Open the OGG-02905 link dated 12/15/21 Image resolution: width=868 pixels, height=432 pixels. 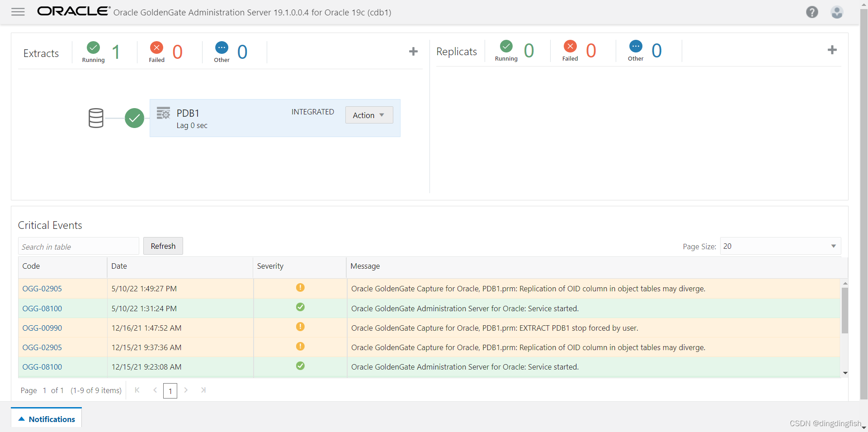click(42, 347)
